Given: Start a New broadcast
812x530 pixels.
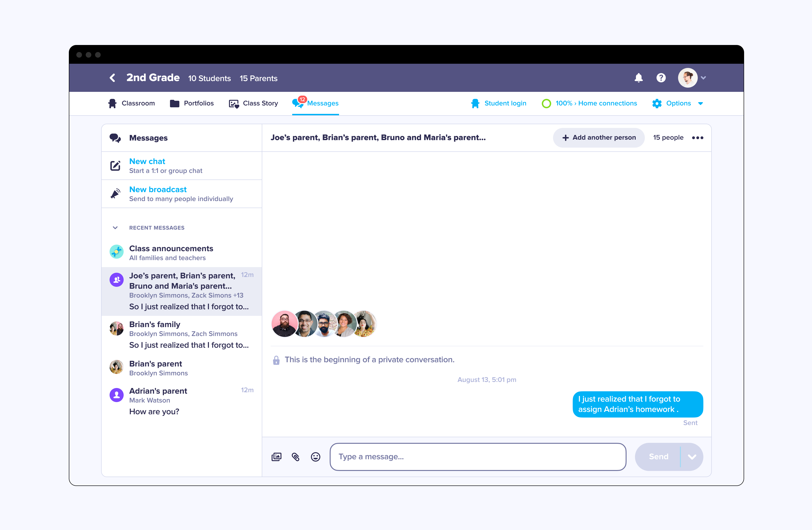Looking at the screenshot, I should coord(181,194).
